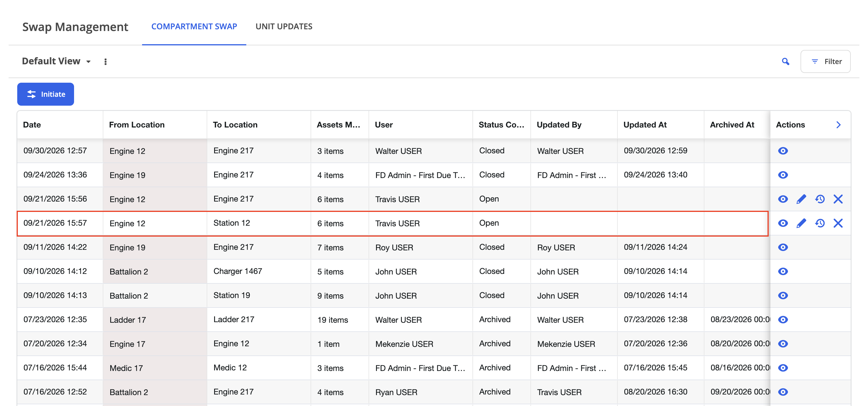Image resolution: width=868 pixels, height=406 pixels.
Task: View the Ladder 217 archived swap
Action: point(783,320)
